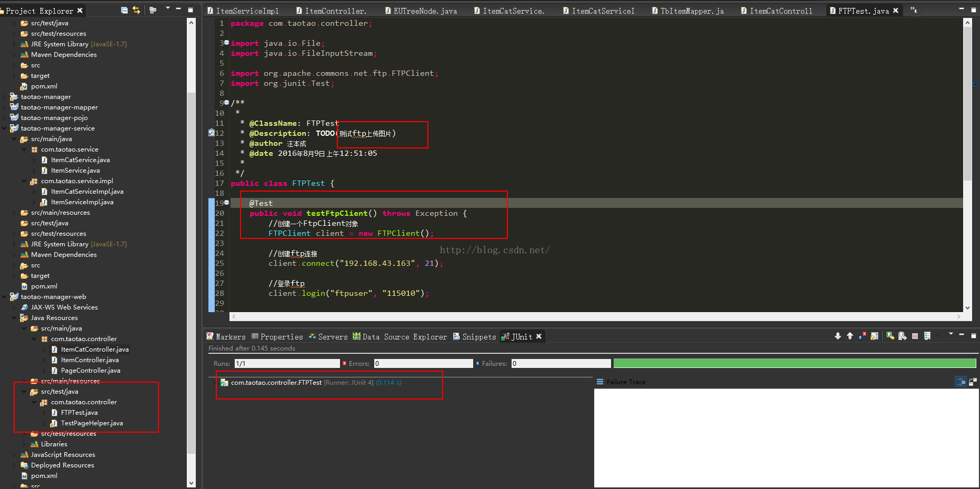
Task: Switch to the Servers view tab
Action: (328, 337)
